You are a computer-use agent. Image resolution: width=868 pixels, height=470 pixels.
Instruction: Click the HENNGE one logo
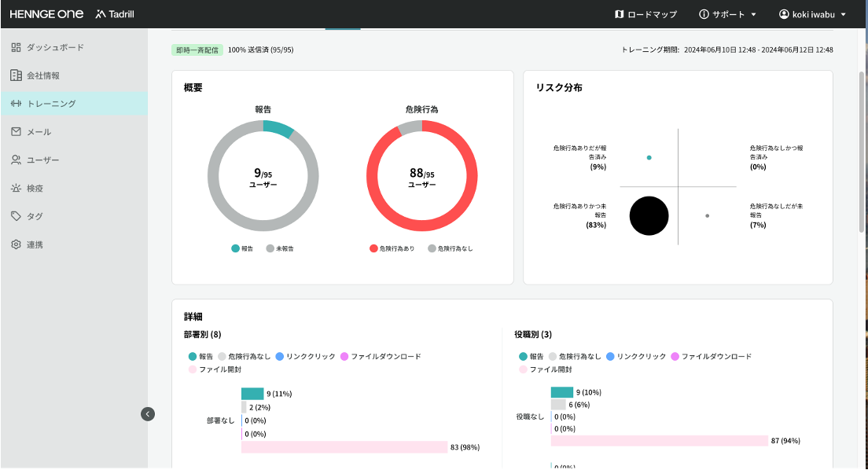tap(46, 13)
